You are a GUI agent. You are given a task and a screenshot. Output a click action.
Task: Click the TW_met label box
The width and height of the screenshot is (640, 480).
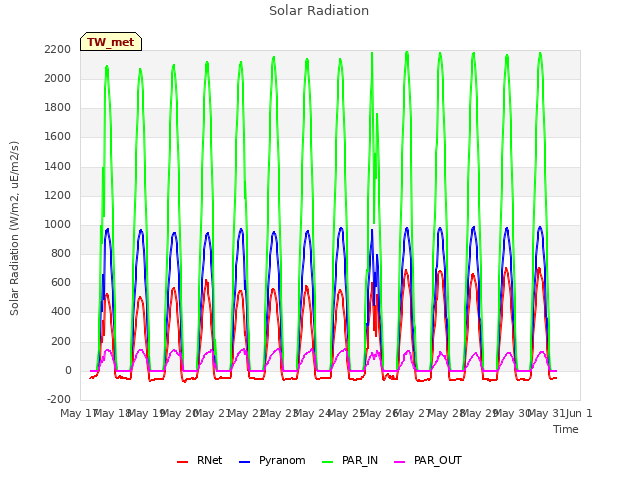click(111, 42)
